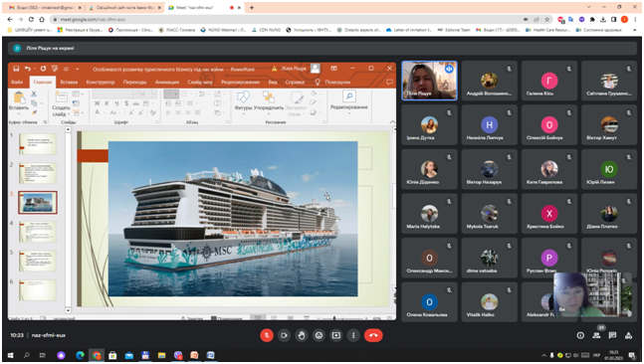Screen dimensions: 644x364
Task: Leave the call with red hang-up button
Action: point(373,335)
